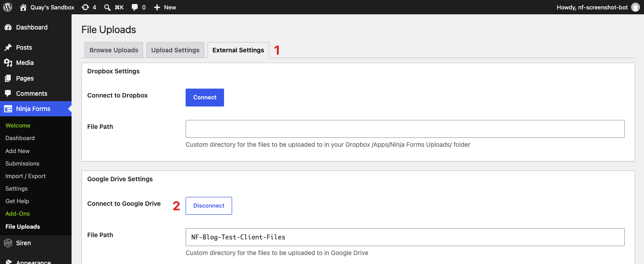
Task: Open Submissions under Ninja Forms
Action: (x=22, y=163)
